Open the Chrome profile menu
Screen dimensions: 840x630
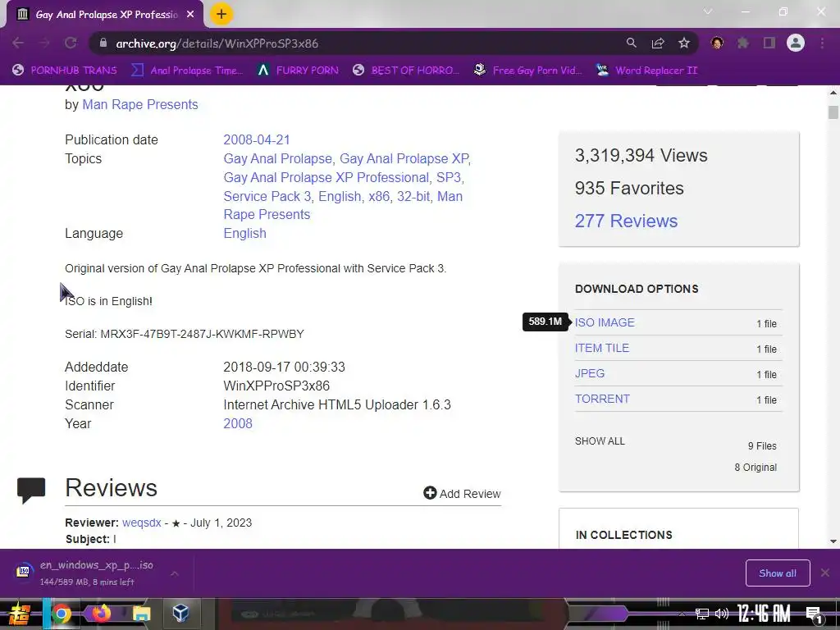(796, 43)
